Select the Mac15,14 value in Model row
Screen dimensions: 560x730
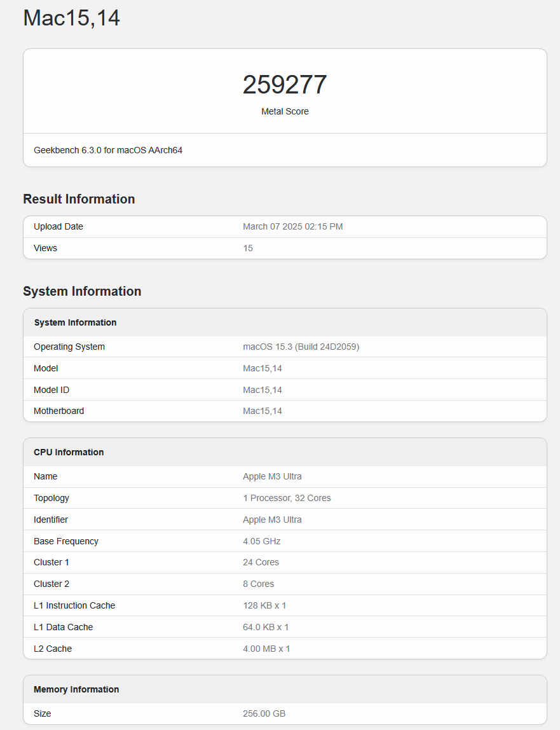263,368
